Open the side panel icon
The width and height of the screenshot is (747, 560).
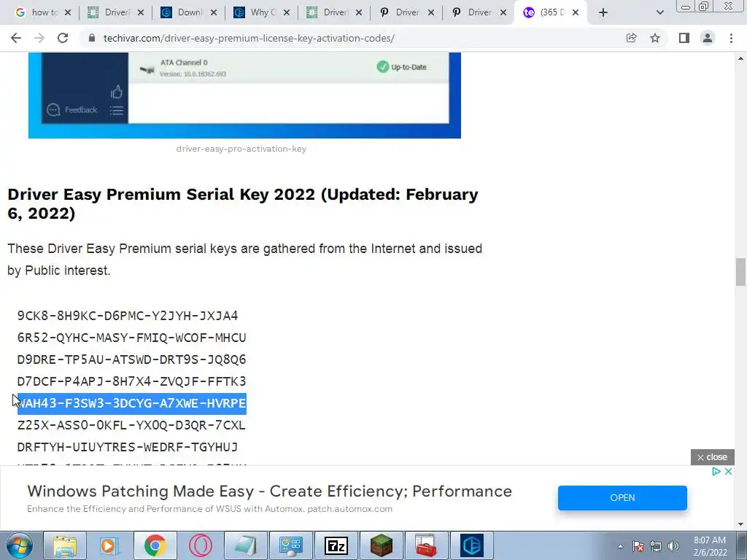(x=684, y=38)
